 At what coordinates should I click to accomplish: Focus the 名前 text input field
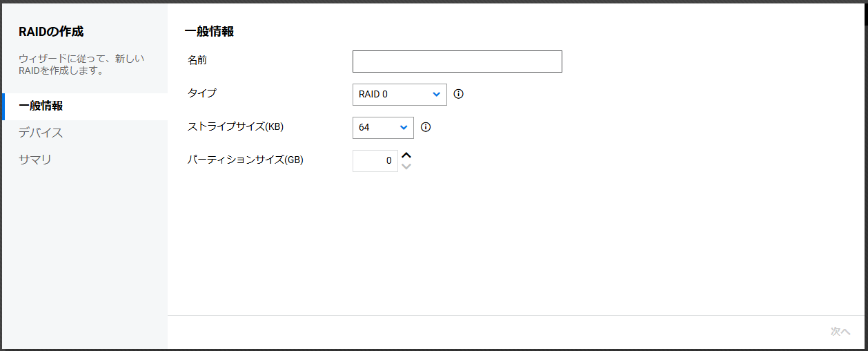(457, 61)
